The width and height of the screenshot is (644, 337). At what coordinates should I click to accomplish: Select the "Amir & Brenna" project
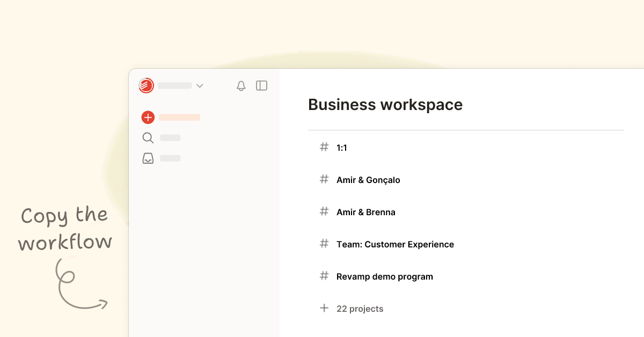tap(365, 212)
